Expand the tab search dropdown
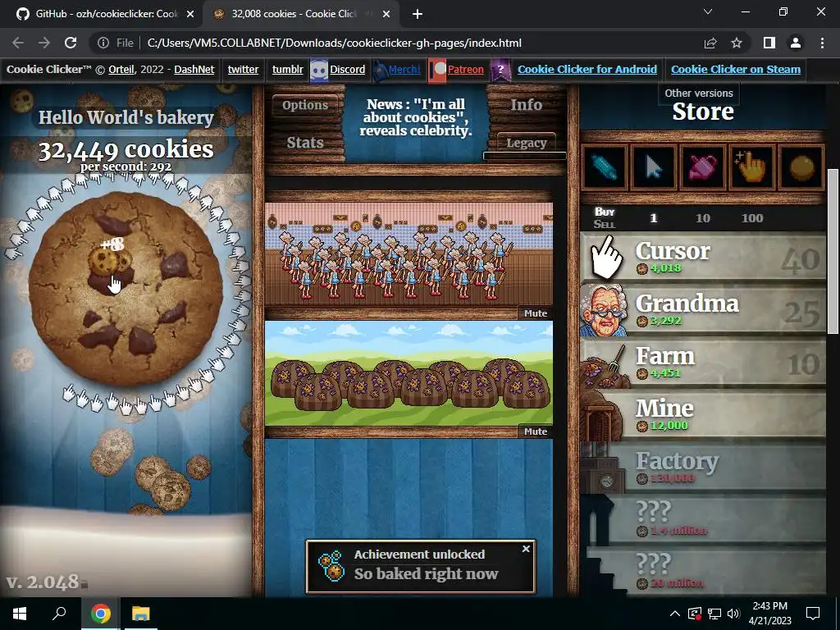Viewport: 840px width, 630px height. 708,11
